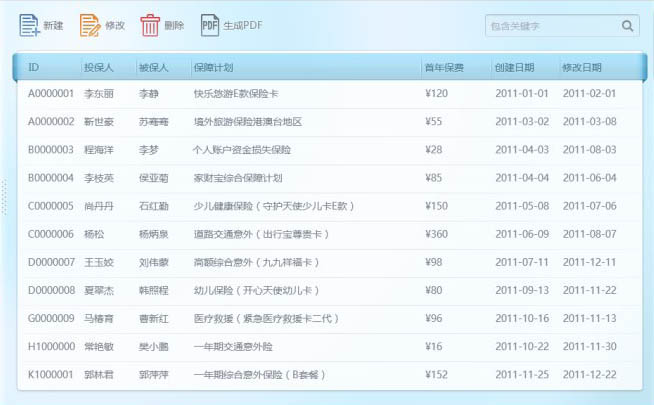Select row ID C0000006
Image resolution: width=654 pixels, height=405 pixels.
pyautogui.click(x=51, y=234)
